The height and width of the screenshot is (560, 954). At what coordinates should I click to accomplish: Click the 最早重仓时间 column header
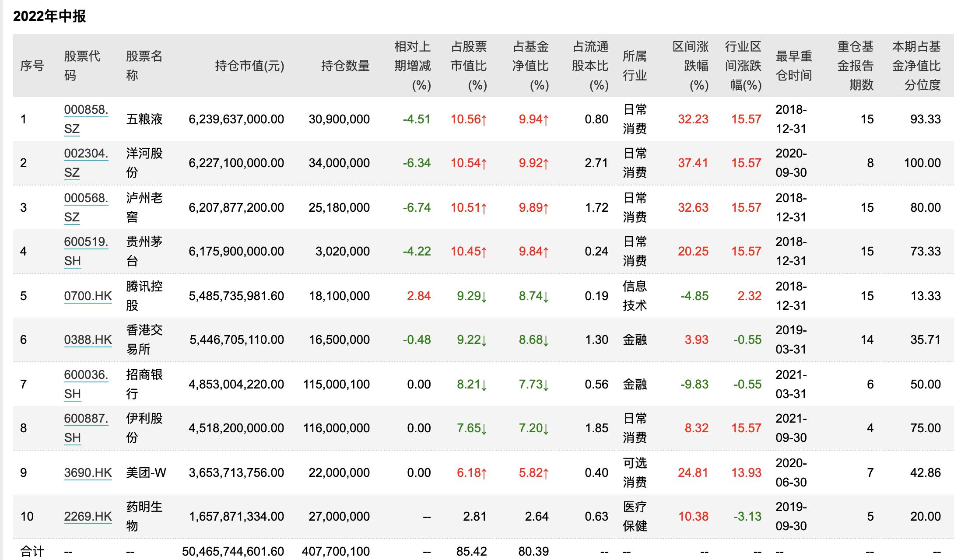(x=794, y=66)
